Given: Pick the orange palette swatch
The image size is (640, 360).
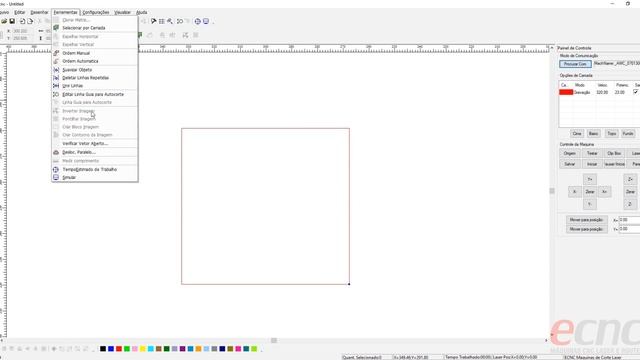Looking at the screenshot, I should [x=198, y=349].
